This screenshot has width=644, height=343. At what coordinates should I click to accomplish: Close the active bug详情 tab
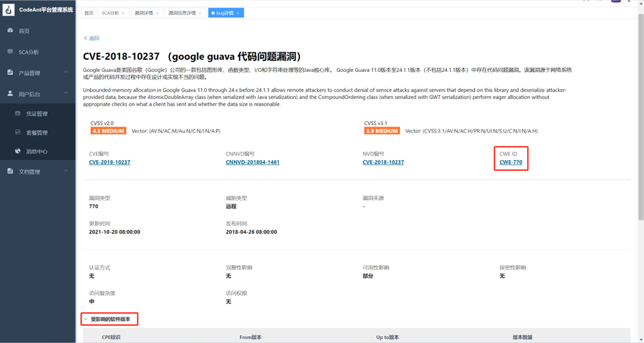238,13
